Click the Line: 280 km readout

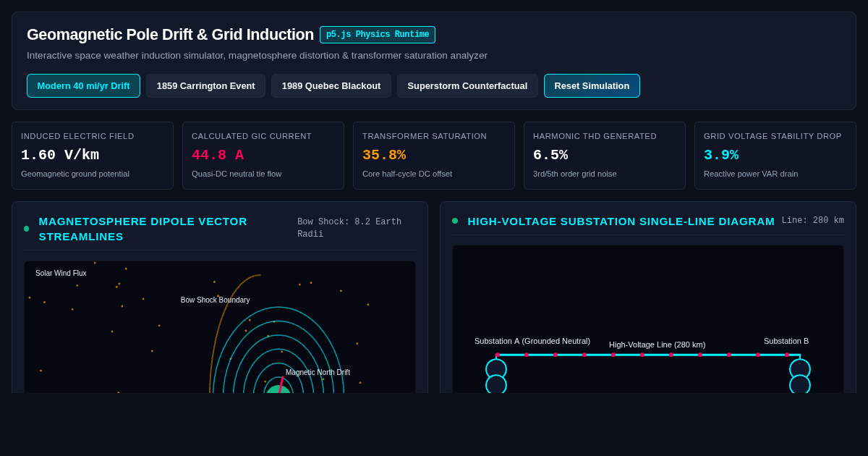click(x=812, y=221)
